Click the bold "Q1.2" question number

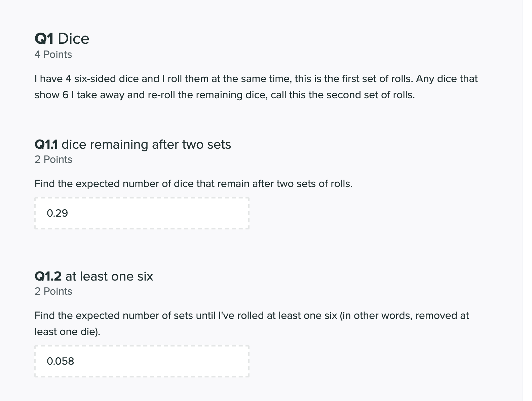(48, 277)
